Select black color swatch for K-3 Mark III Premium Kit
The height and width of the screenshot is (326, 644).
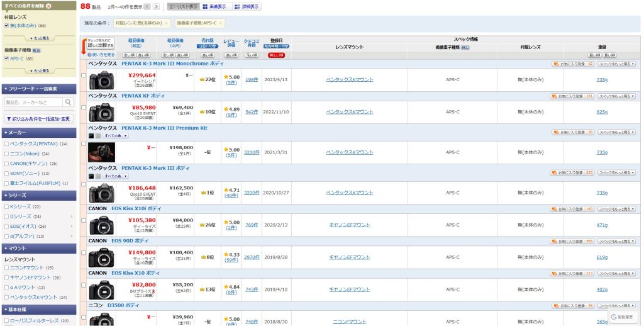tap(91, 136)
